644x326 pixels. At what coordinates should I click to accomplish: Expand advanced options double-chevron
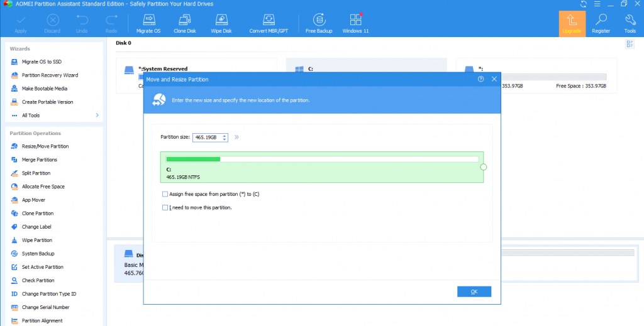236,138
